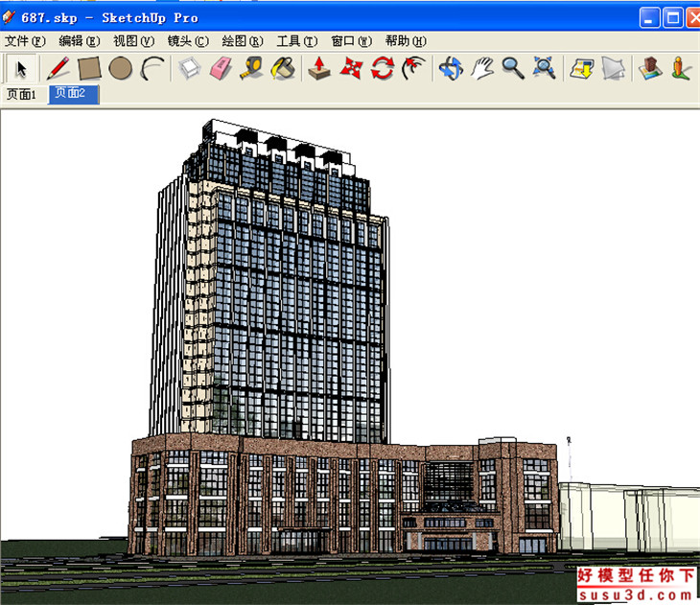Activate the Push/Pull tool
The width and height of the screenshot is (700, 605).
[319, 68]
